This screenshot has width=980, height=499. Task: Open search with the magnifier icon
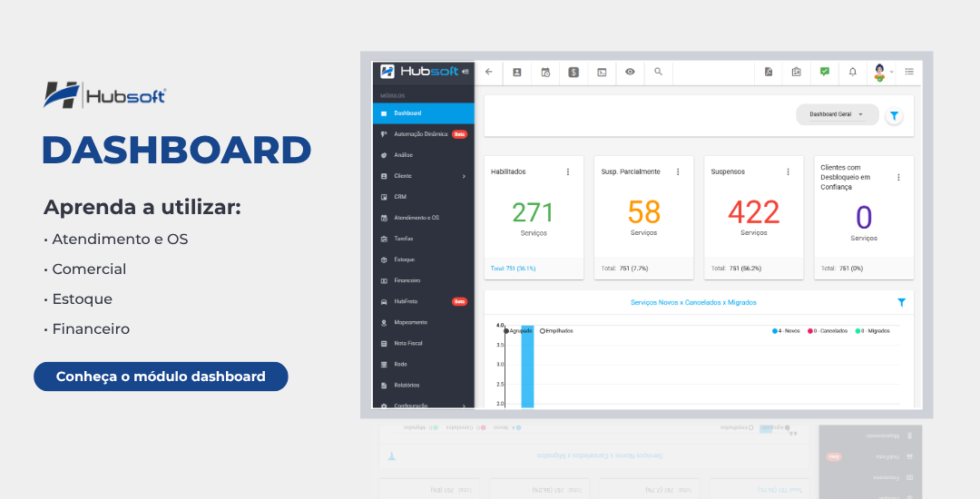(658, 72)
